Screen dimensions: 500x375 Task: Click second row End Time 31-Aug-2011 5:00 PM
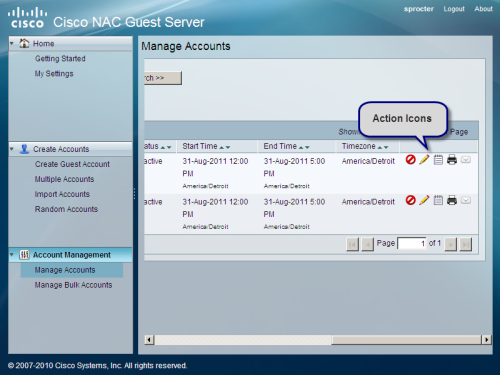tap(294, 208)
